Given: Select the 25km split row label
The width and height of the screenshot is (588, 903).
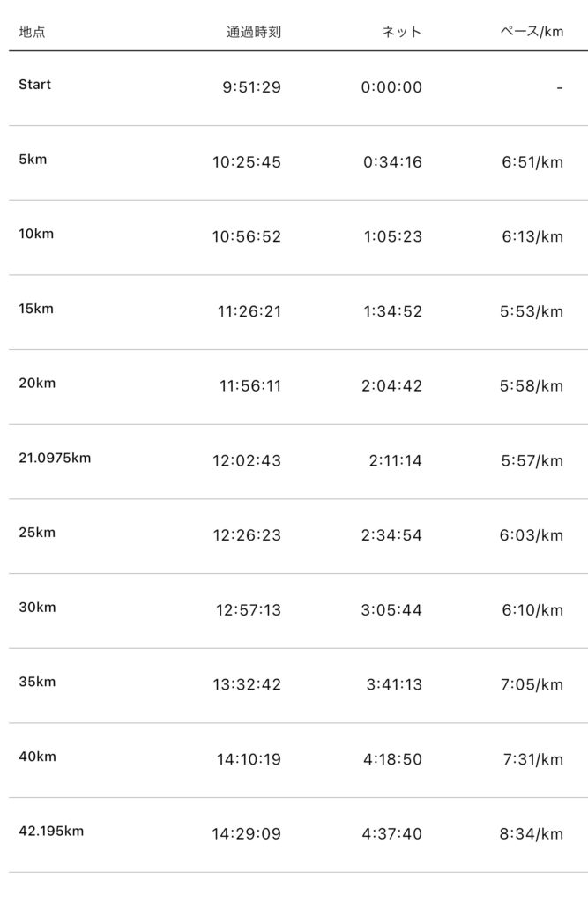Looking at the screenshot, I should tap(36, 533).
